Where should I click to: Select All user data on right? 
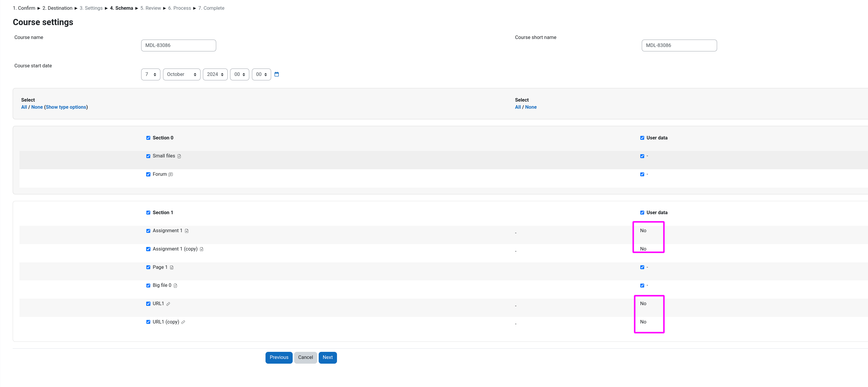[x=518, y=107]
